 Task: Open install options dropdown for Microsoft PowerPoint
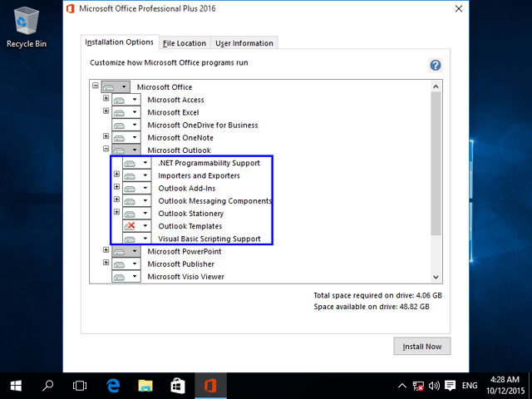point(126,251)
